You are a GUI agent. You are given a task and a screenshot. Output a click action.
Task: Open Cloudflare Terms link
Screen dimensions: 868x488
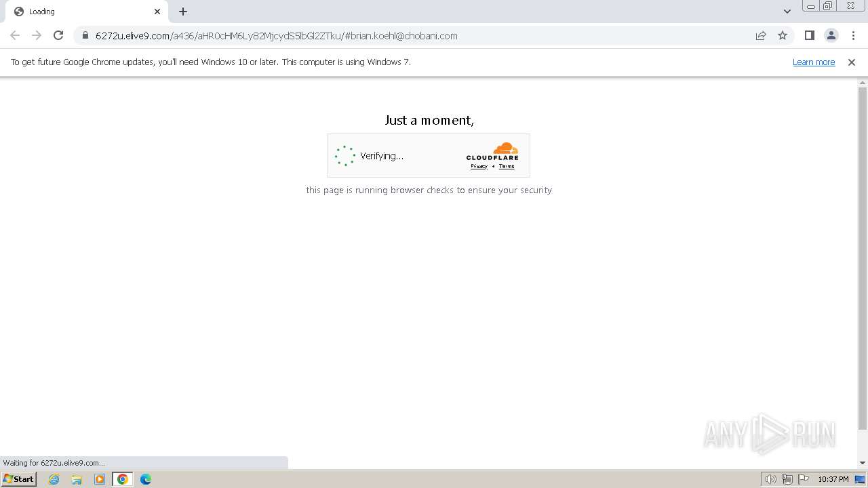507,166
